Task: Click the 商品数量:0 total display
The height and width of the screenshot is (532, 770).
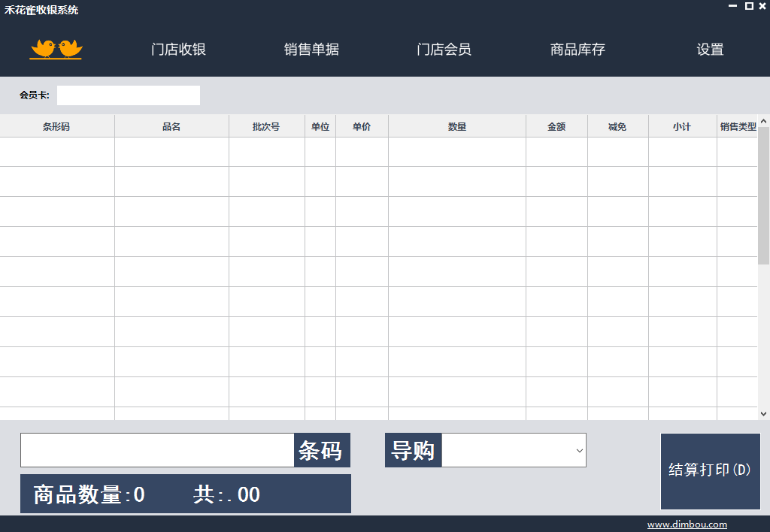Action: (89, 494)
